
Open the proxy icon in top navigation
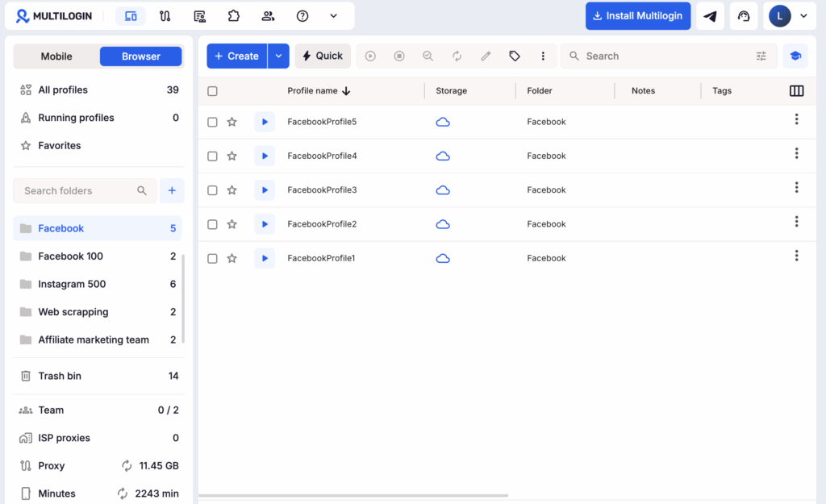pos(165,16)
